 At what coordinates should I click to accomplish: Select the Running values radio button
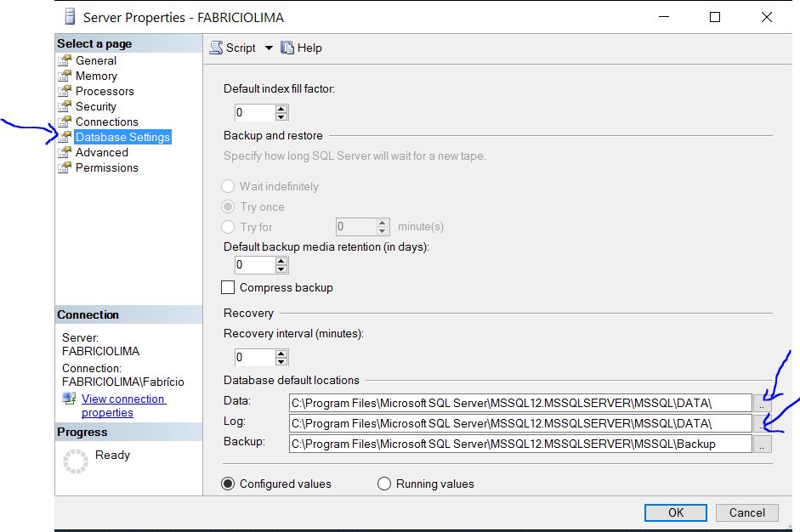[x=383, y=484]
